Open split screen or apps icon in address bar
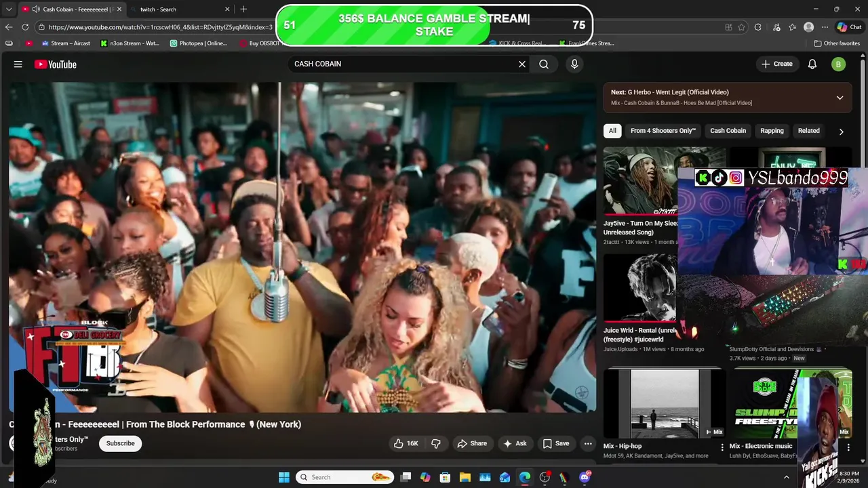 coord(728,27)
